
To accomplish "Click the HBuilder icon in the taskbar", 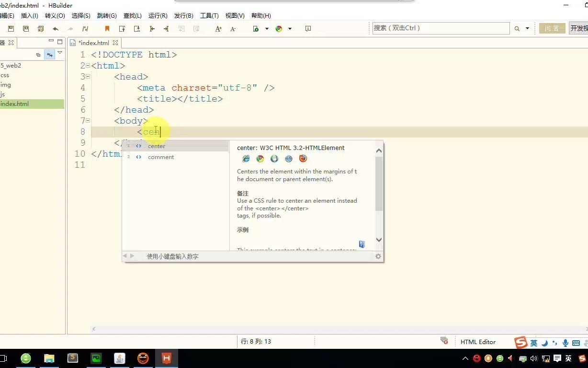I will tap(166, 358).
